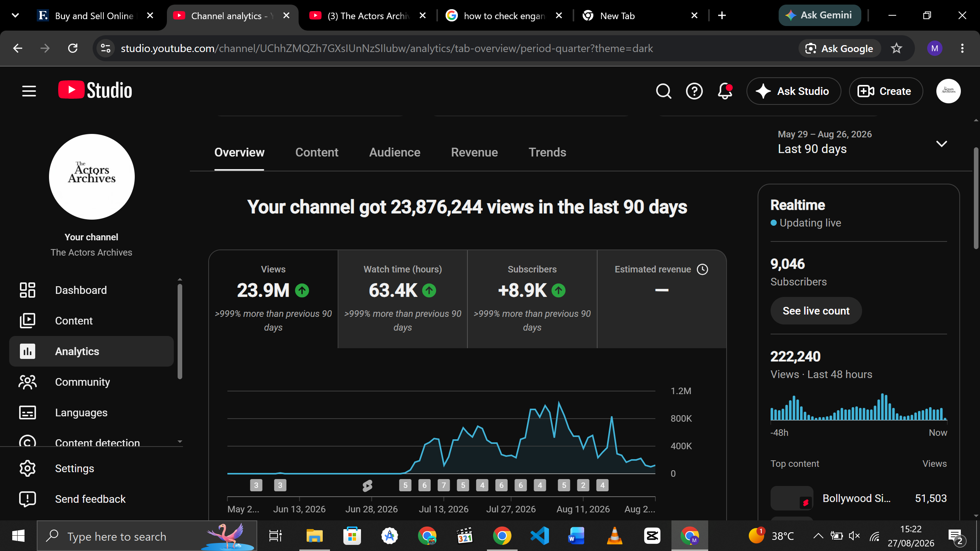Viewport: 980px width, 551px height.
Task: Select Analytics in the sidebar
Action: pos(91,351)
